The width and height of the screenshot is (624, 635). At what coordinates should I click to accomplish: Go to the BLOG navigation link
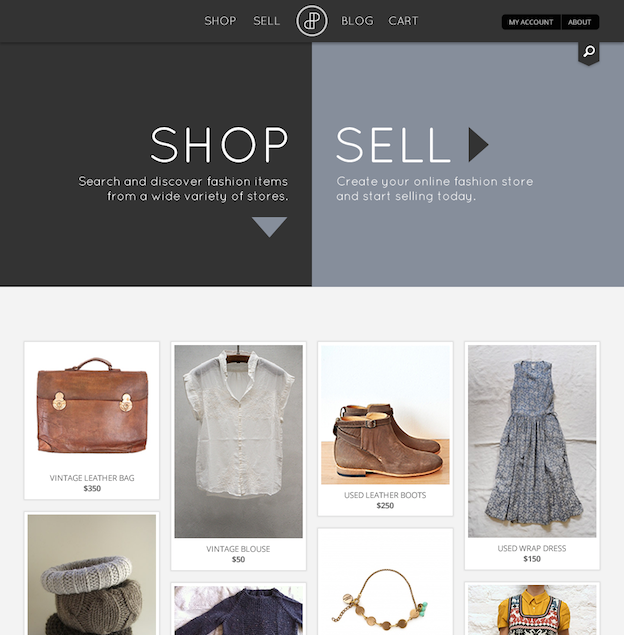tap(357, 21)
